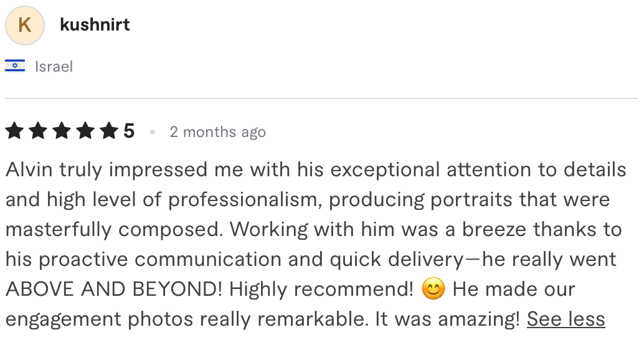This screenshot has width=644, height=345.
Task: Open the kushnirt reviewer profile name
Action: 95,25
